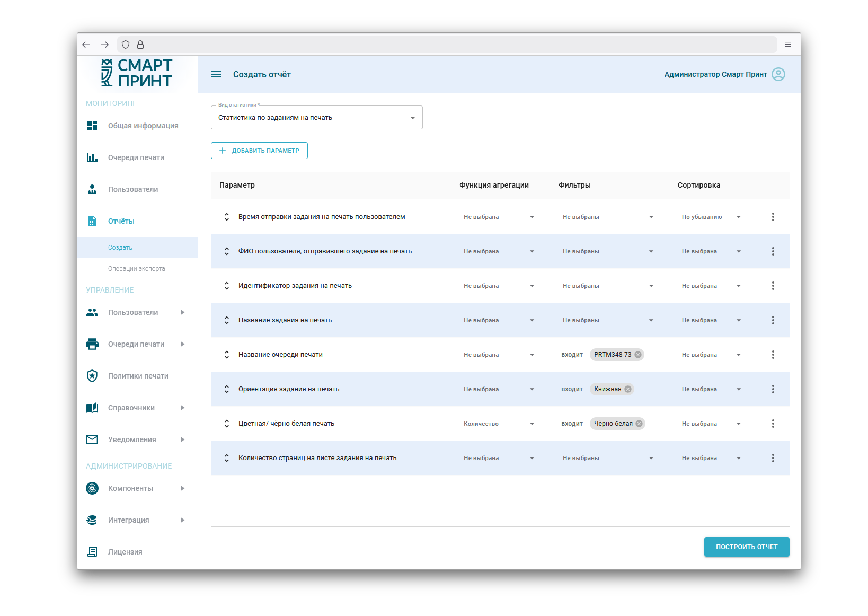
Task: Open aggregation dropdown for Название очереди печати row
Action: (x=499, y=355)
